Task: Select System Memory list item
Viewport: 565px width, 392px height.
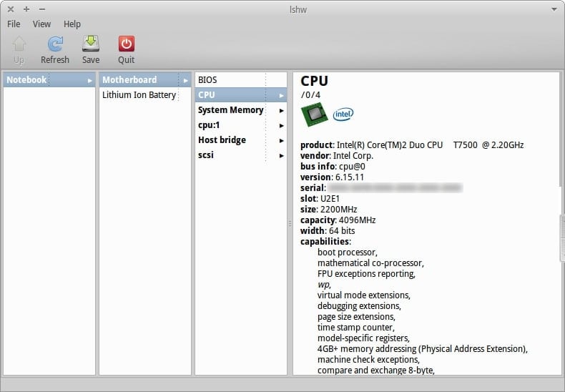Action: coord(241,110)
